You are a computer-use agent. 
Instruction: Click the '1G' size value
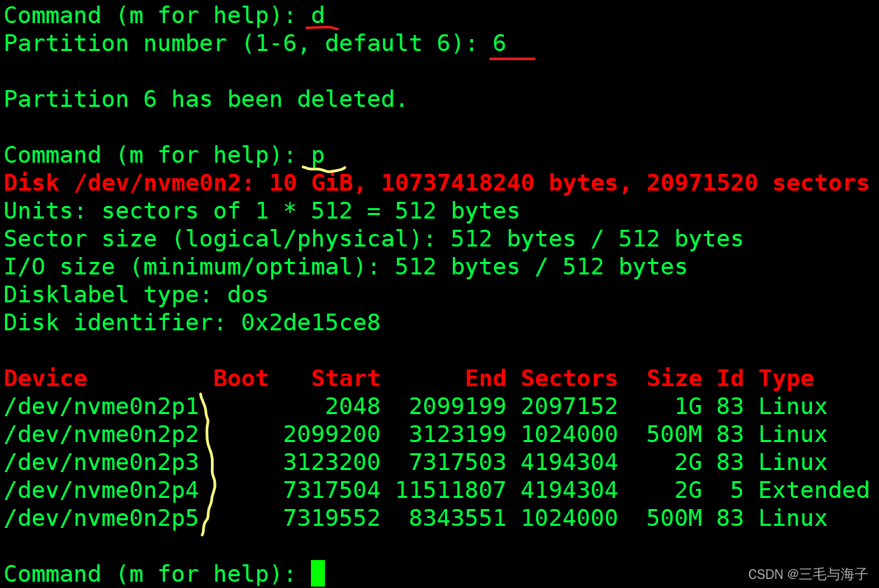pyautogui.click(x=688, y=406)
